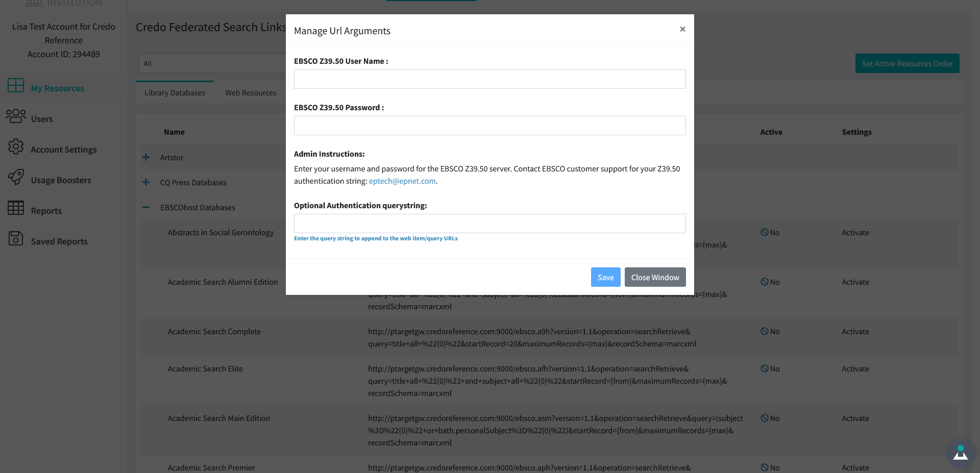Open the help chat widget icon

(x=961, y=453)
